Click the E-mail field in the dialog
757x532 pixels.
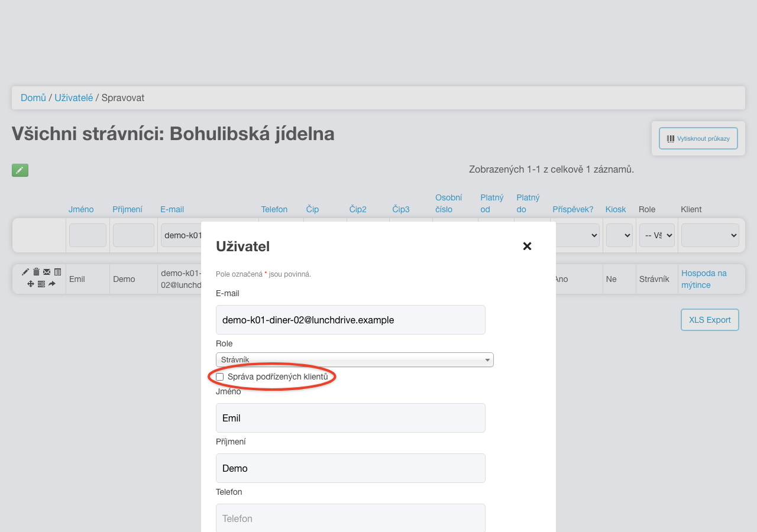coord(351,320)
